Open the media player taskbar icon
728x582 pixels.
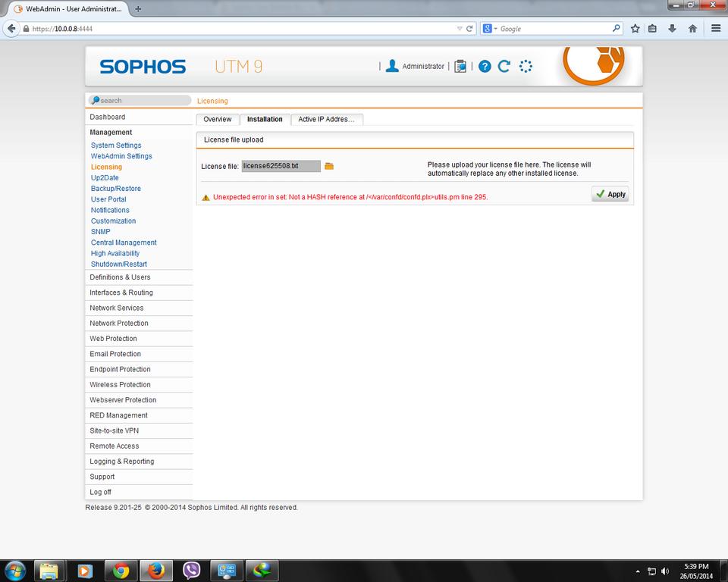[85, 571]
